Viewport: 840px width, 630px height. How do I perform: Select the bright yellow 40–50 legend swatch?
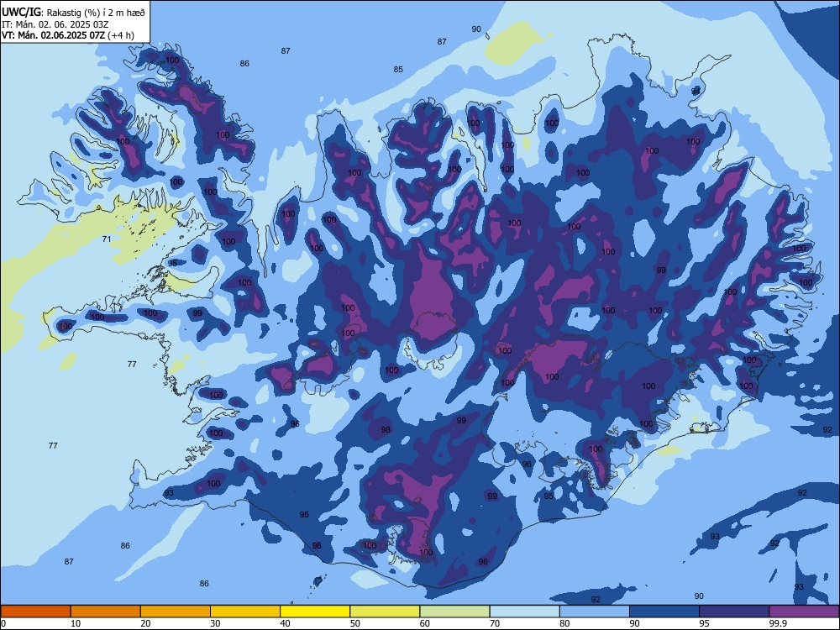tap(315, 612)
